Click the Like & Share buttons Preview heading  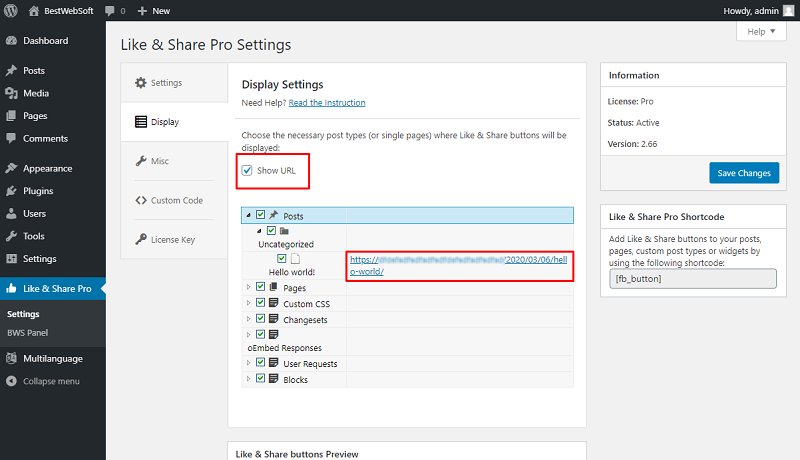297,454
